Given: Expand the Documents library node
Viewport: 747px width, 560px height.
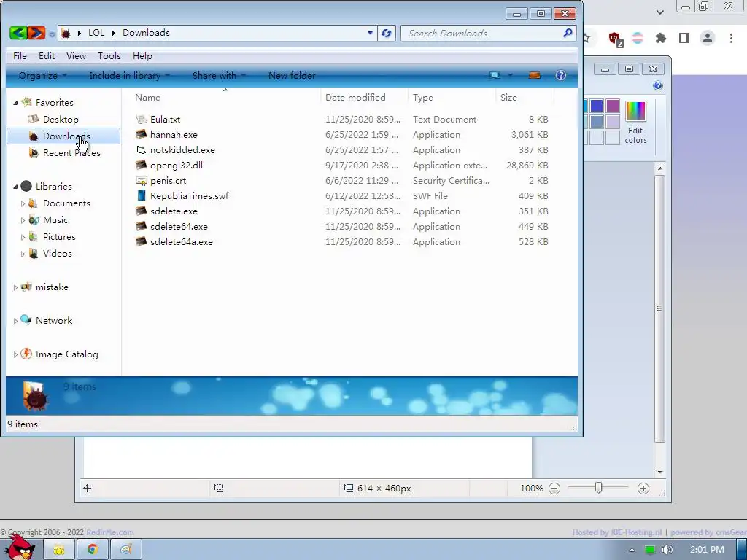Looking at the screenshot, I should [x=23, y=203].
